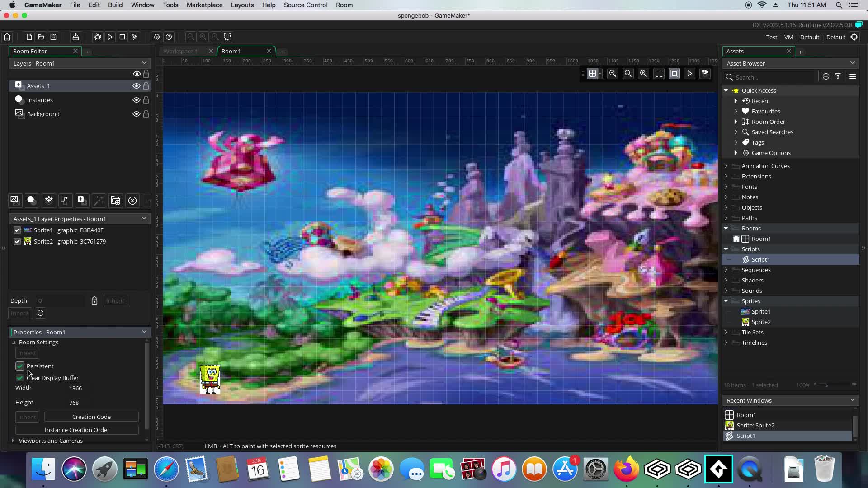Viewport: 868px width, 488px height.
Task: Open the Asset Browser filter icon
Action: coord(838,76)
